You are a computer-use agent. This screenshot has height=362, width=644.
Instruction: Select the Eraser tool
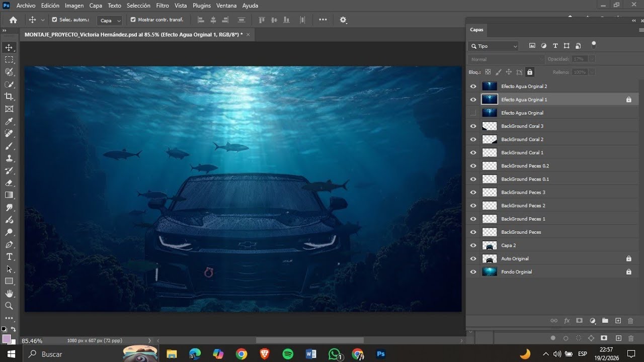[9, 183]
